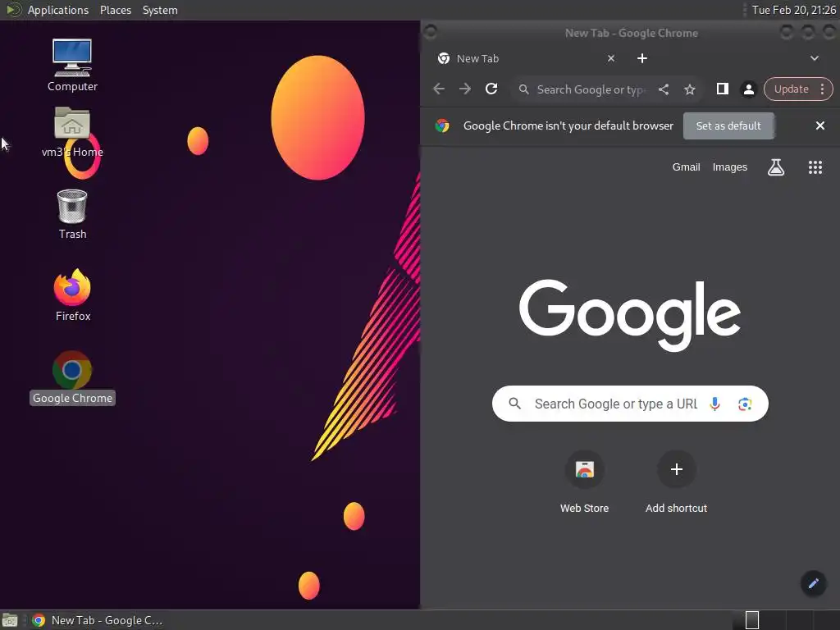Screen dimensions: 840x630
Task: Open the Google apps grid
Action: pos(815,167)
